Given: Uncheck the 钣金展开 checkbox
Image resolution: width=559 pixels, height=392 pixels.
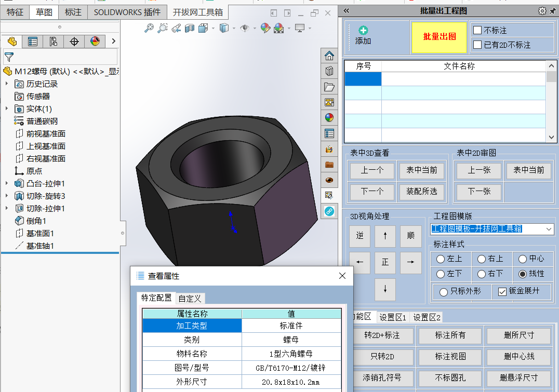Looking at the screenshot, I should tap(502, 292).
